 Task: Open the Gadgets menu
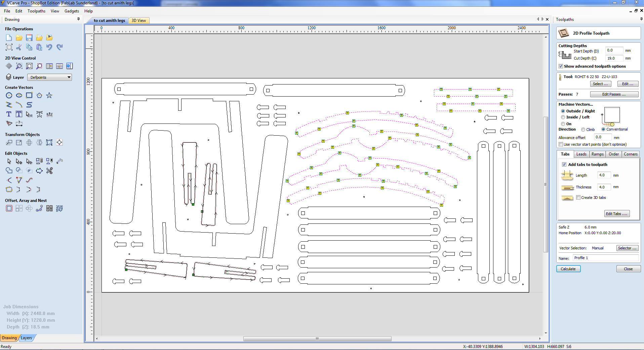(72, 11)
